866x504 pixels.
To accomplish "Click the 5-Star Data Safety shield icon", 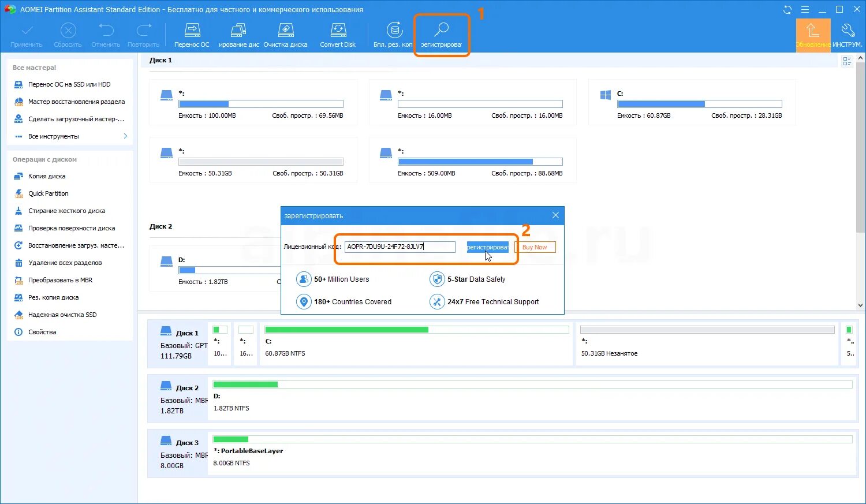I will [x=437, y=279].
